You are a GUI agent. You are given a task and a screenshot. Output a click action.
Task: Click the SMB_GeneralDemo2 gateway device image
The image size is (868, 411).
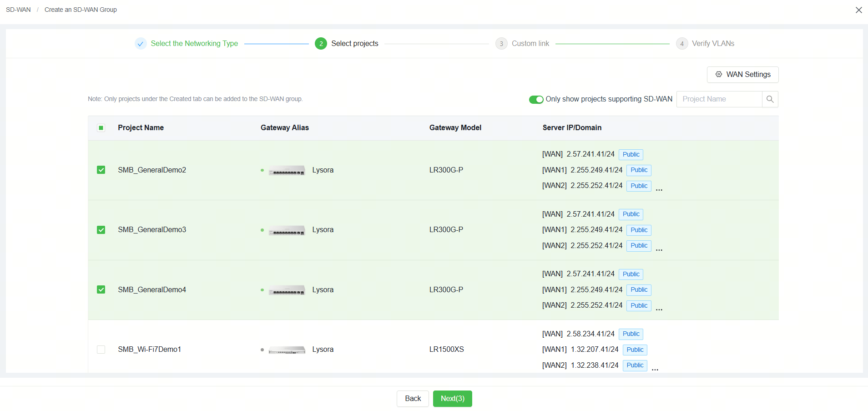click(x=287, y=171)
